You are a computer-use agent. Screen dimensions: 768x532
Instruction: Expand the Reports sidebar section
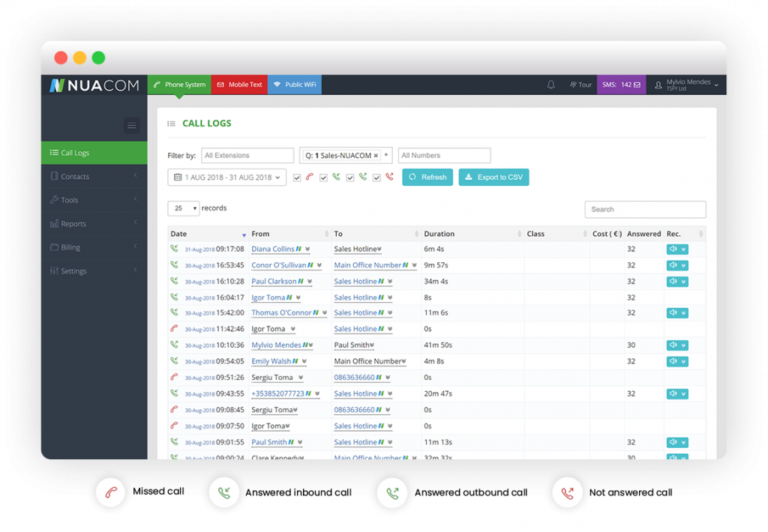[x=73, y=223]
